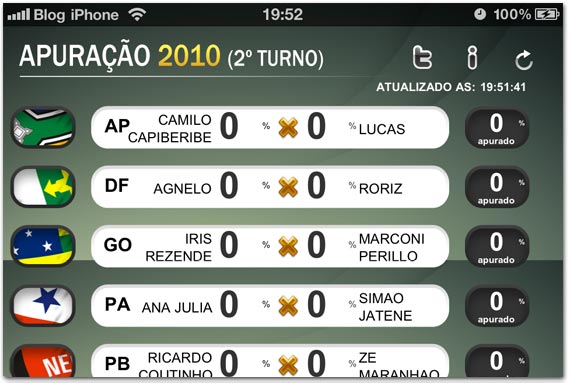Tap the Distrito Federal flag icon
Screen dimensions: 570x383
(43, 187)
